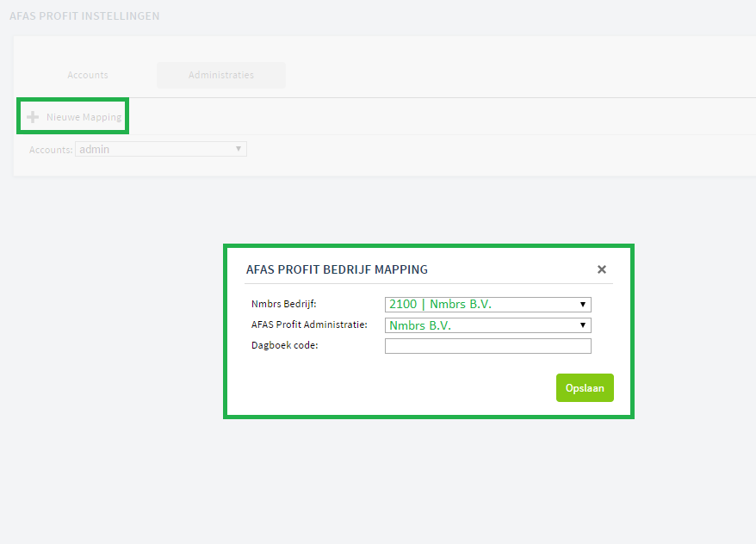The height and width of the screenshot is (544, 756).
Task: Close the AFAS Profit Bedrijf Mapping dialog
Action: click(601, 269)
